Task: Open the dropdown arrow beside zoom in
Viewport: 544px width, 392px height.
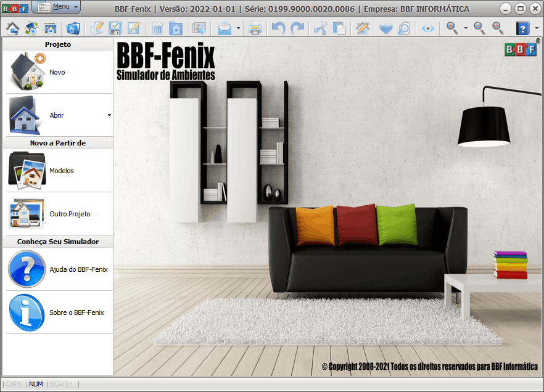Action: (466, 28)
